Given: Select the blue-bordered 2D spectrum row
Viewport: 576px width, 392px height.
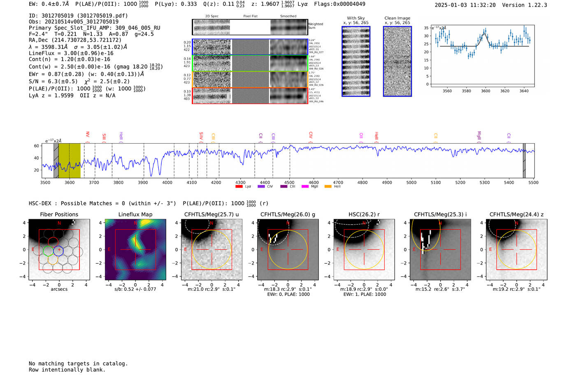Looking at the screenshot, I should 250,47.
